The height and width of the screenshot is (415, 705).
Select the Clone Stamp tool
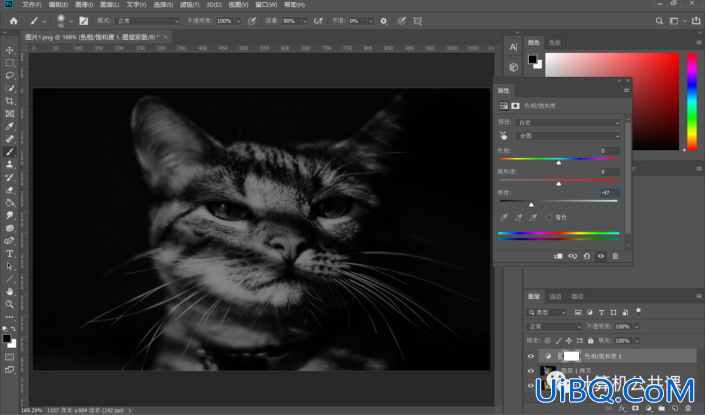pyautogui.click(x=9, y=165)
